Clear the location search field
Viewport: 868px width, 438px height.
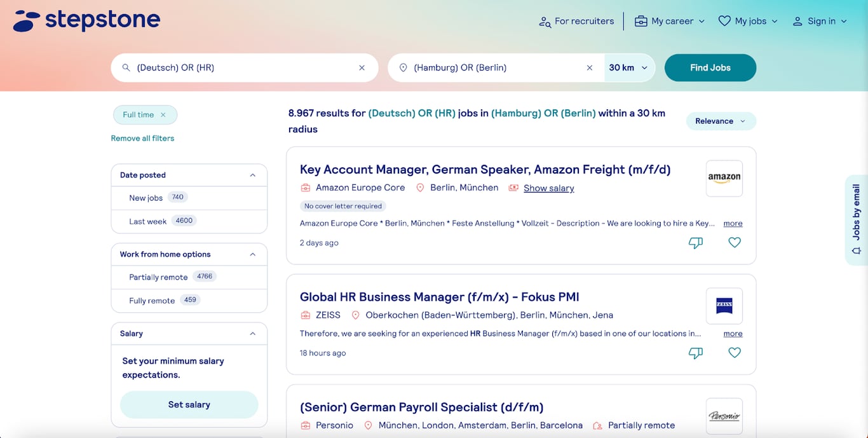[589, 67]
